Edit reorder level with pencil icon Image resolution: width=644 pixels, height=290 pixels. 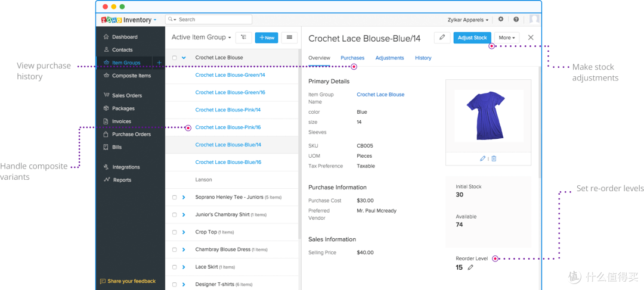pyautogui.click(x=470, y=267)
